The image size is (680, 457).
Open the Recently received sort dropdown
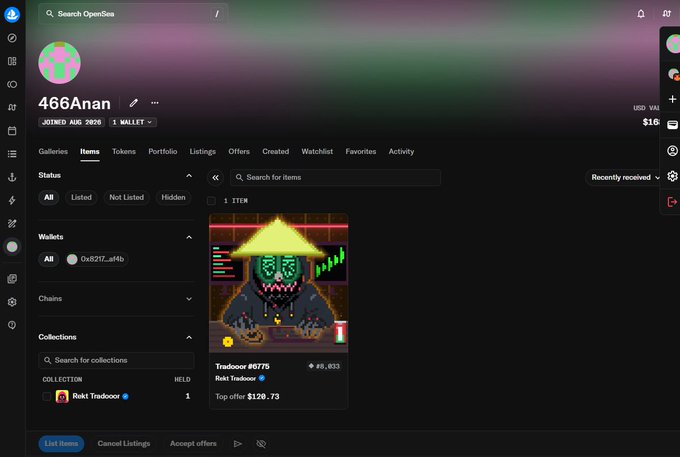coord(625,177)
